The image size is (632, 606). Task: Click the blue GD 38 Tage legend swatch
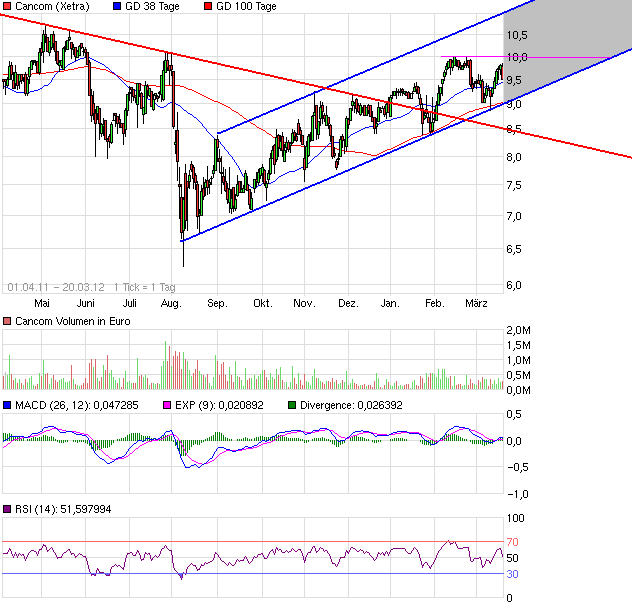click(117, 6)
